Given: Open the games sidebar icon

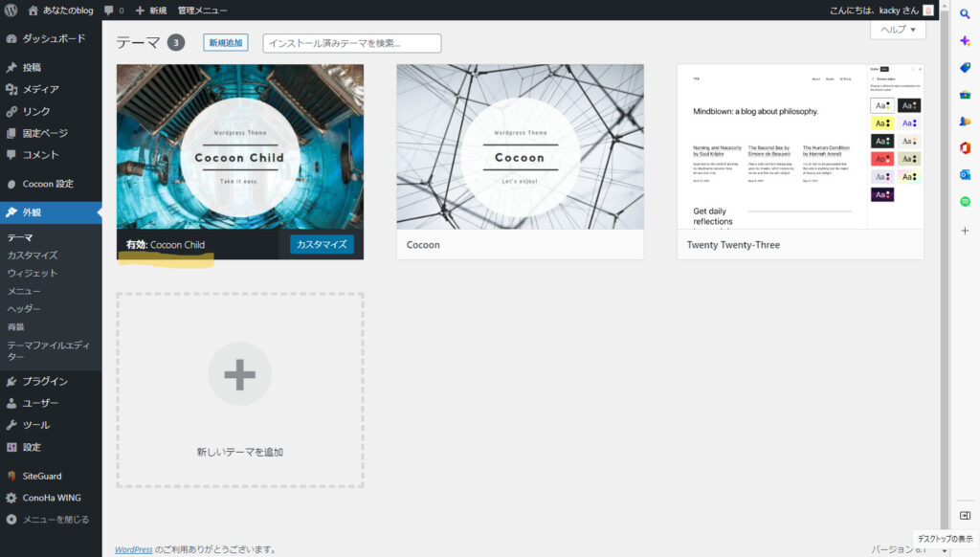Looking at the screenshot, I should coord(965,122).
